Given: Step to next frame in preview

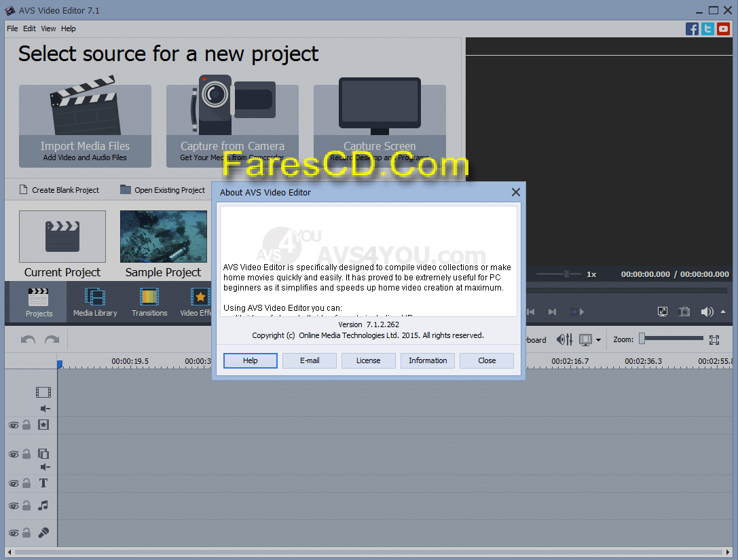Looking at the screenshot, I should 553,312.
